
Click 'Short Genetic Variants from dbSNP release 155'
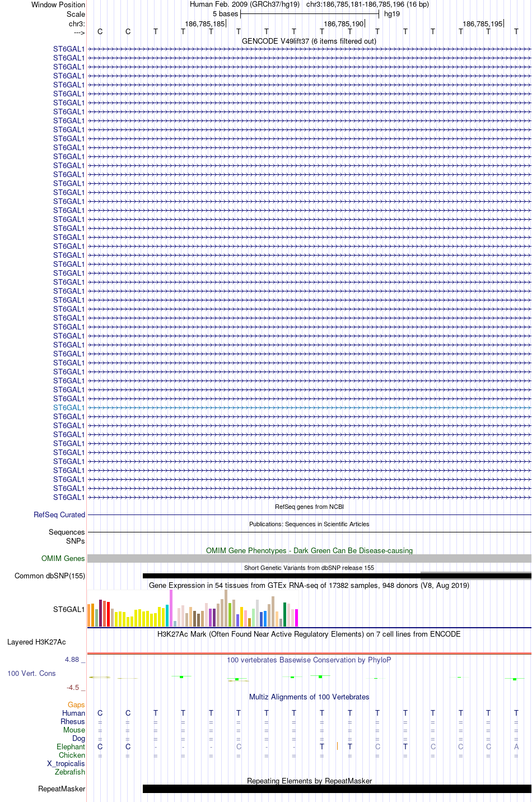click(309, 568)
